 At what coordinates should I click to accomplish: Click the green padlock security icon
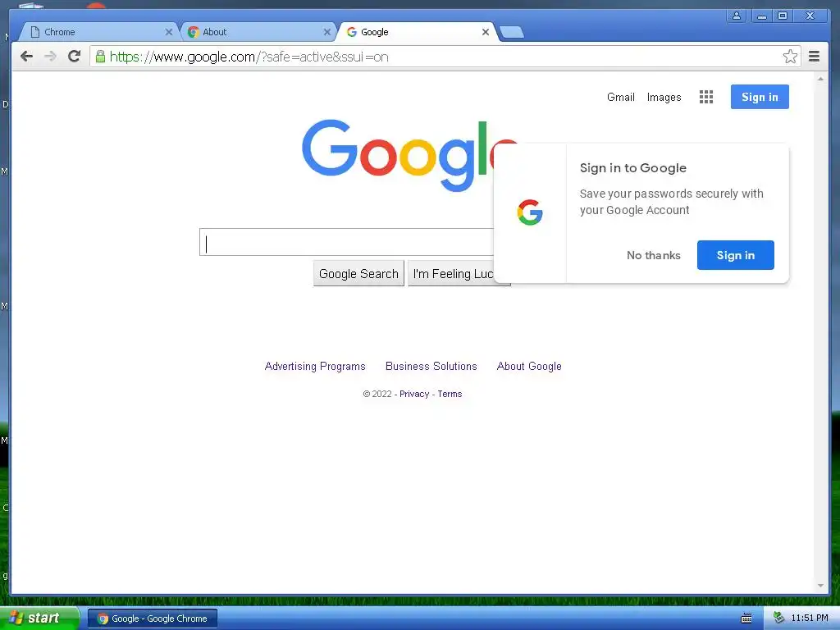100,56
